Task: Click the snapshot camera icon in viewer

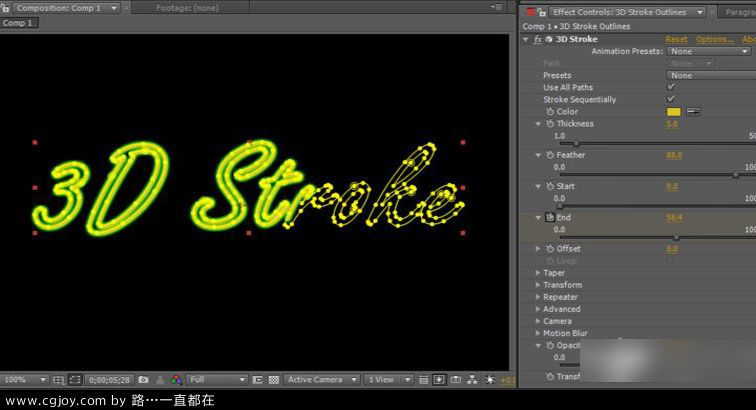Action: tap(143, 380)
